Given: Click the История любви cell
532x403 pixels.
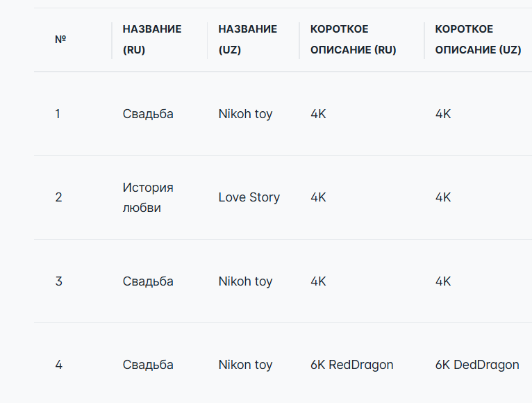Looking at the screenshot, I should (x=148, y=197).
